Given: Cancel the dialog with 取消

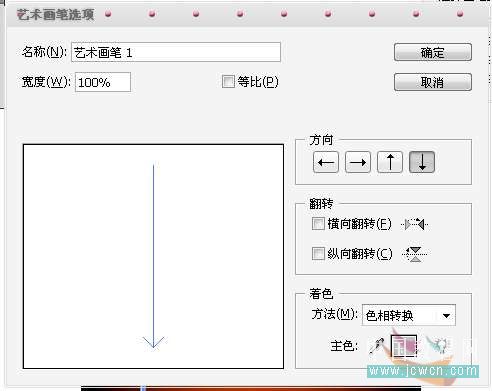Looking at the screenshot, I should [433, 82].
